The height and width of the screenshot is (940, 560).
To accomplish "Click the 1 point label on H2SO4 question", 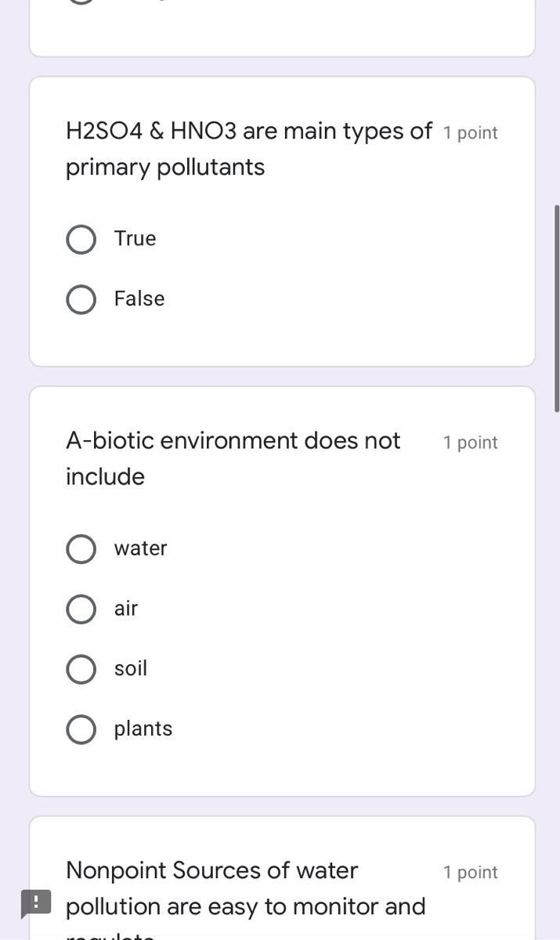I will (x=471, y=132).
